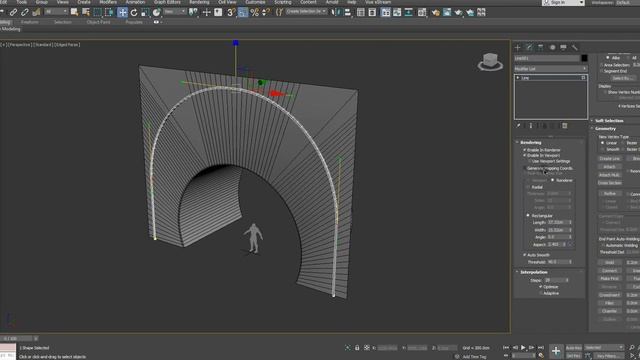Click the Select Object tool

[x=74, y=12]
